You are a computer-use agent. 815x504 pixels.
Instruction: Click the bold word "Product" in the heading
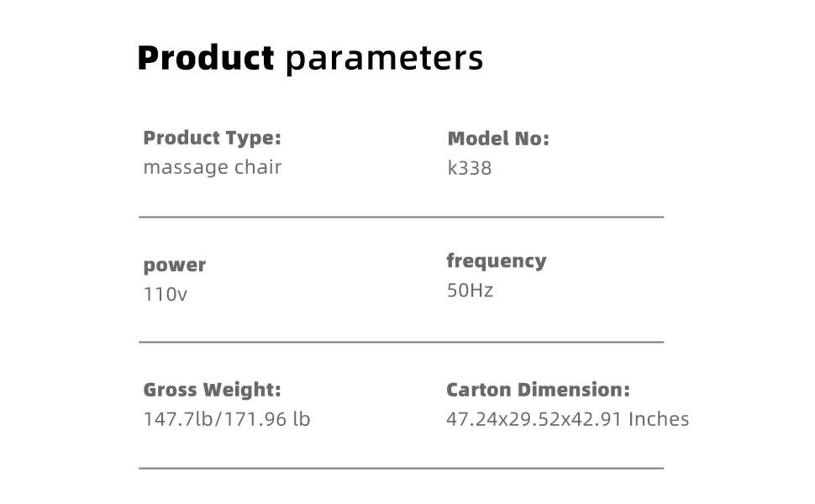pos(205,58)
